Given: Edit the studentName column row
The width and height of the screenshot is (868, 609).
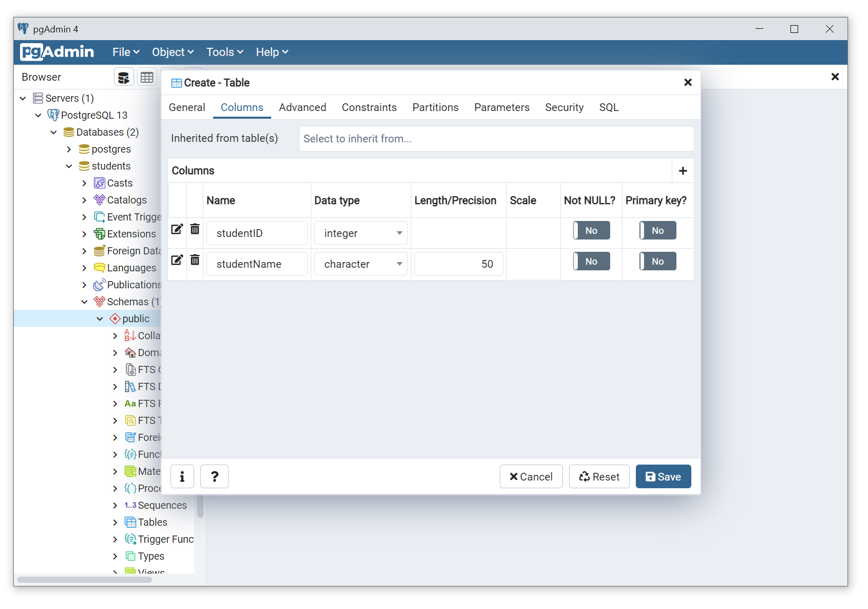Looking at the screenshot, I should coord(177,260).
